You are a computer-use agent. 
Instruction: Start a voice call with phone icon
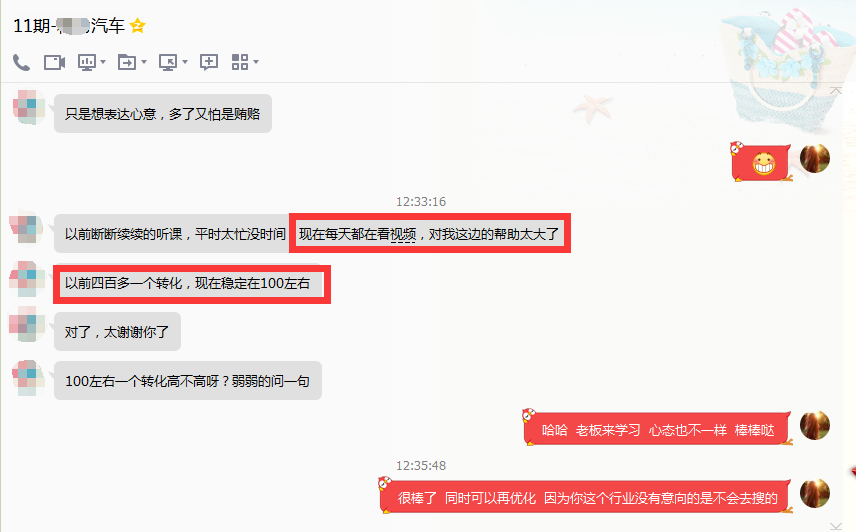(21, 62)
